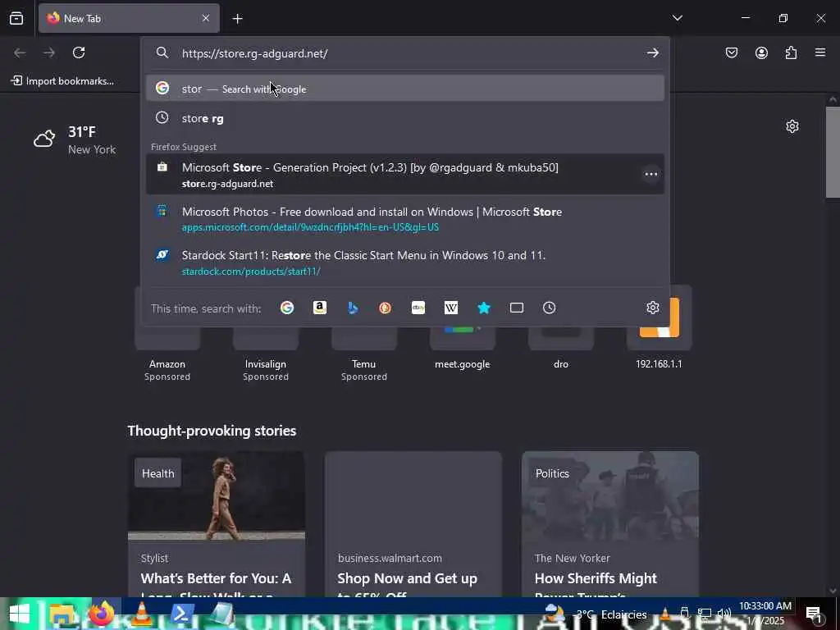Screen dimensions: 840x630
Task: Open File Explorer from taskbar
Action: [x=62, y=614]
